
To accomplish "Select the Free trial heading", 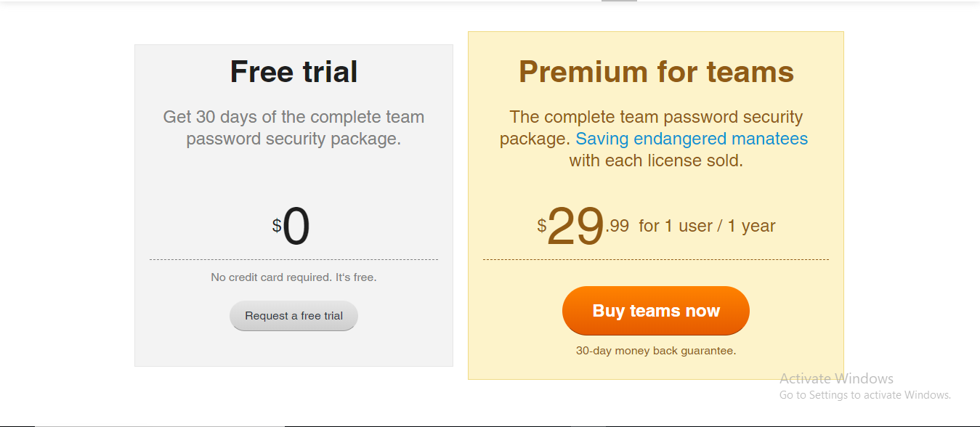I will point(293,72).
